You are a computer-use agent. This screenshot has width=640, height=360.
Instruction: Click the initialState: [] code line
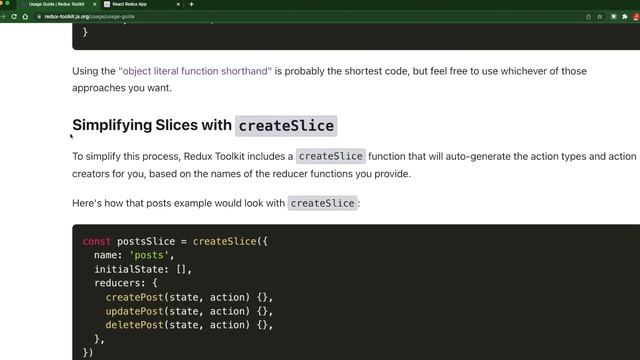click(x=143, y=269)
